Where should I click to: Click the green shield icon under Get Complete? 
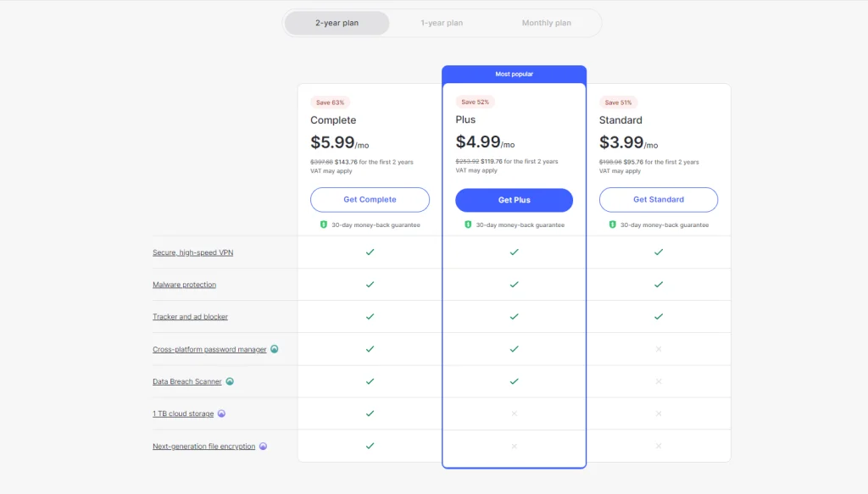pos(324,225)
